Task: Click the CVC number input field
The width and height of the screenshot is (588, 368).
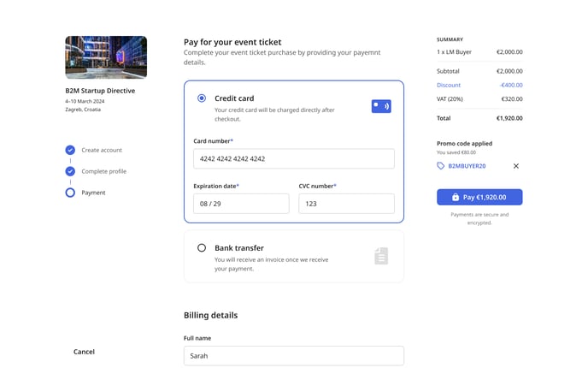Action: coord(346,204)
